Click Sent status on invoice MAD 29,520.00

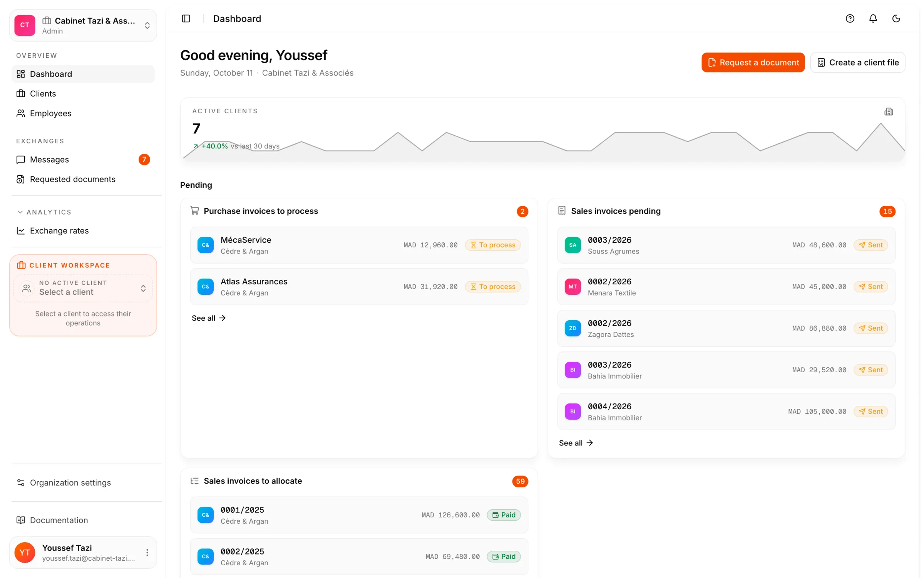pyautogui.click(x=871, y=370)
